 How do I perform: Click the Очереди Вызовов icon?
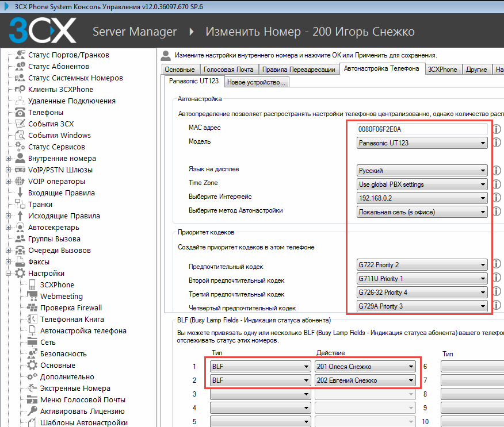point(20,251)
